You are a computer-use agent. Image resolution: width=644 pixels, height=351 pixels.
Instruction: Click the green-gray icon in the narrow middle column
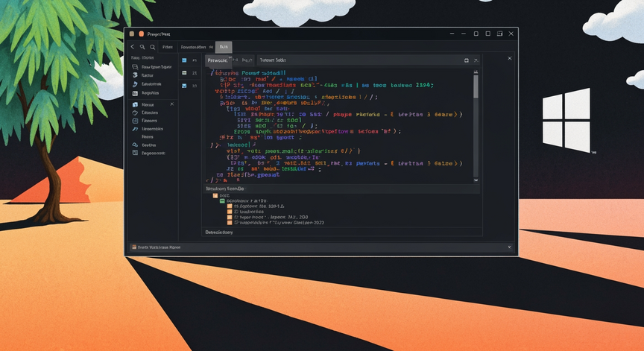[x=184, y=73]
